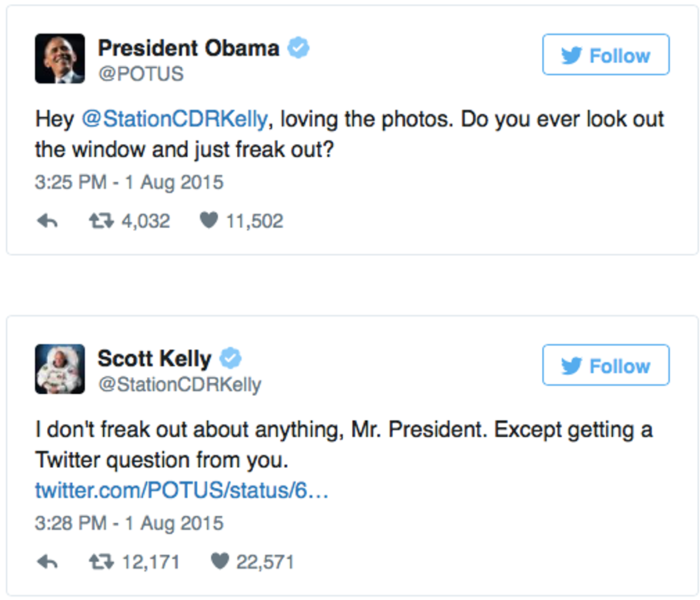Open the 3:28 PM - 1 Aug 2015 timestamp

click(x=129, y=523)
